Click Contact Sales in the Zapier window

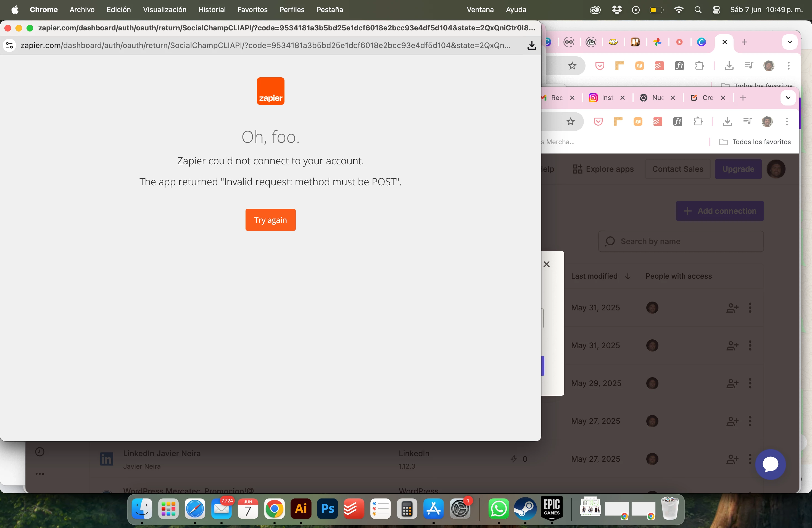click(x=677, y=169)
